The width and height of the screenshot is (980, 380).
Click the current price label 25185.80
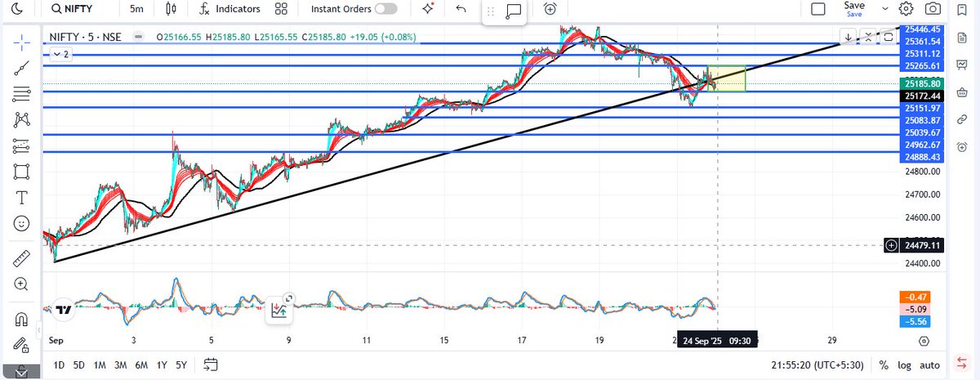[x=923, y=83]
